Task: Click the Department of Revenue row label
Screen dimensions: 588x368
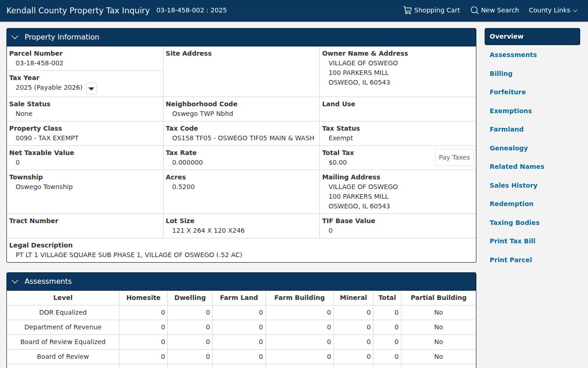Action: pos(63,327)
